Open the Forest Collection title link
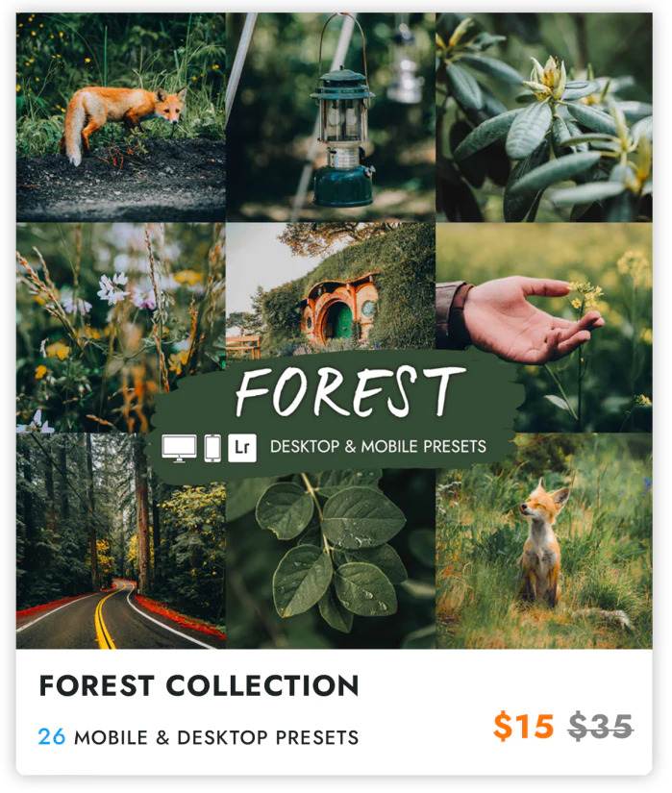The height and width of the screenshot is (793, 672). click(199, 686)
